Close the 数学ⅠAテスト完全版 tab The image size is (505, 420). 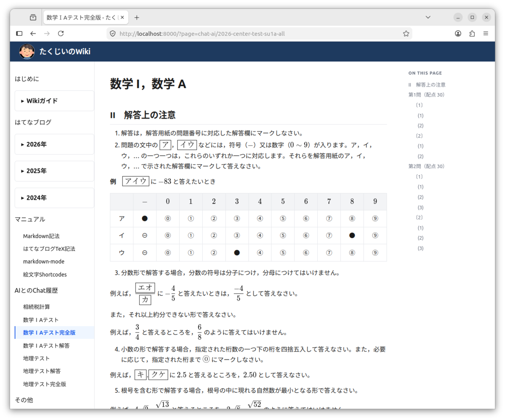tap(122, 17)
